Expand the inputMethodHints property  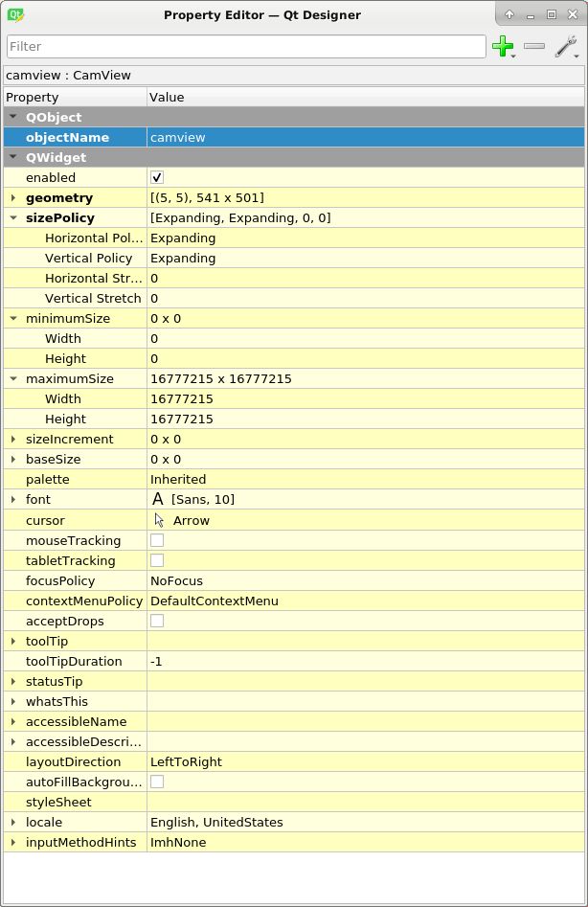pos(13,842)
